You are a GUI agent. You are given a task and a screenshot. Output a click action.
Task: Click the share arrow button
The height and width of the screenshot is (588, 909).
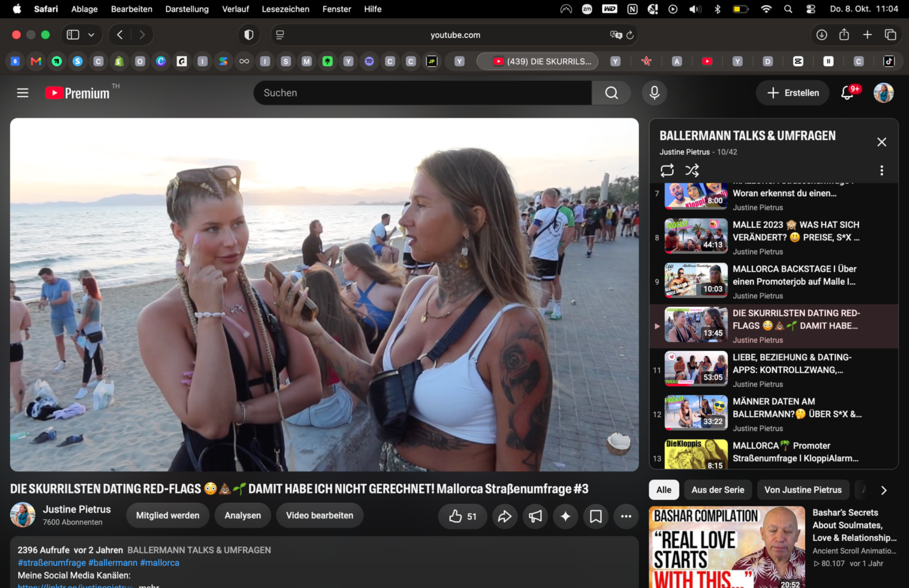tap(505, 516)
